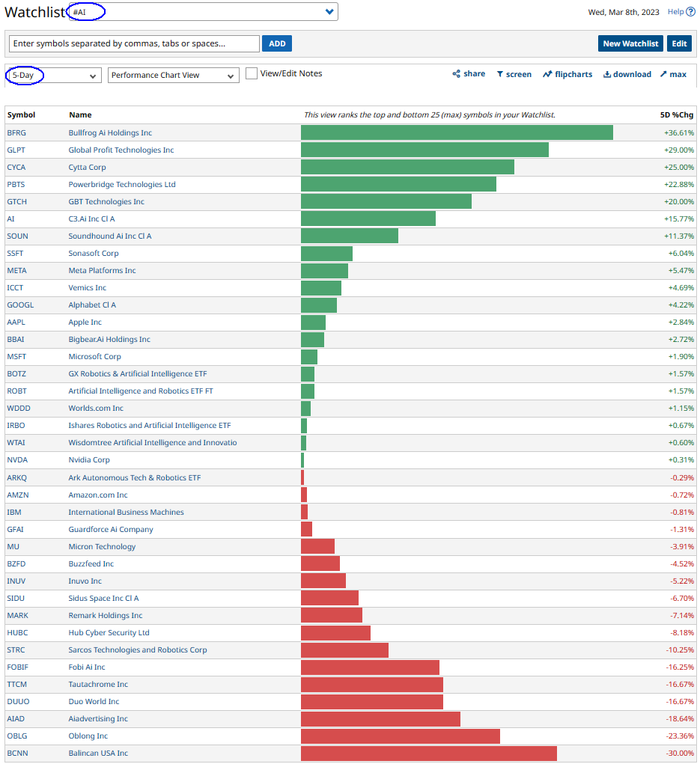700x764 pixels.
Task: Open the 5-Day period dropdown
Action: coord(54,75)
